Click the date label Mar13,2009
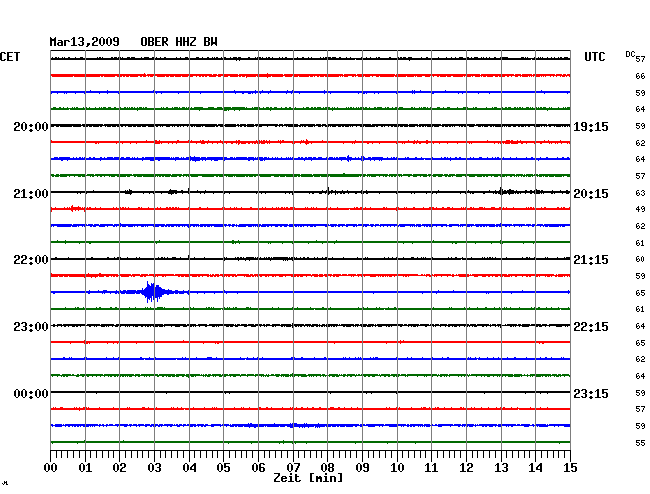The height and width of the screenshot is (494, 650). [x=85, y=42]
